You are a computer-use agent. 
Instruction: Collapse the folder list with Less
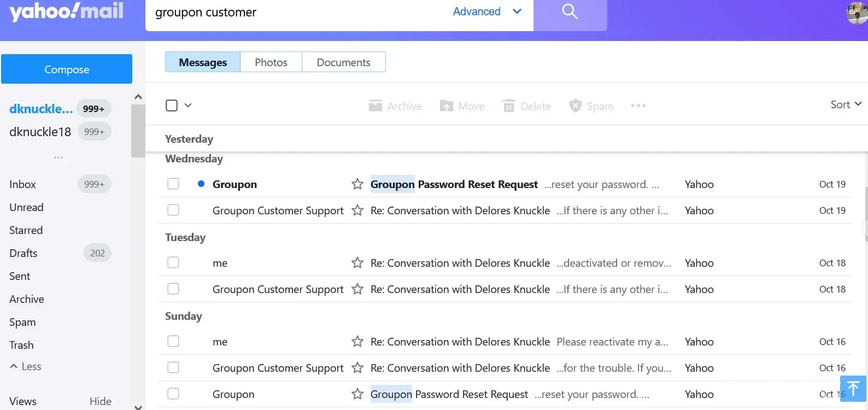pos(26,367)
